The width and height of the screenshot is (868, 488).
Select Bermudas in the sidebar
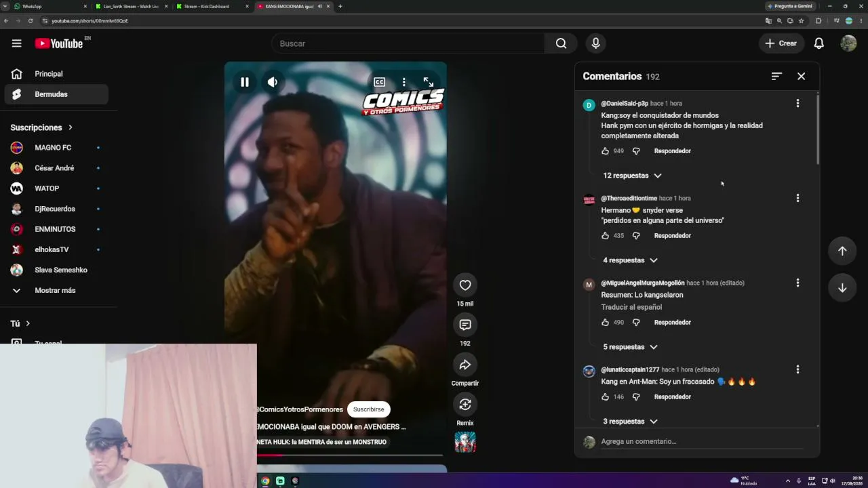(x=56, y=94)
